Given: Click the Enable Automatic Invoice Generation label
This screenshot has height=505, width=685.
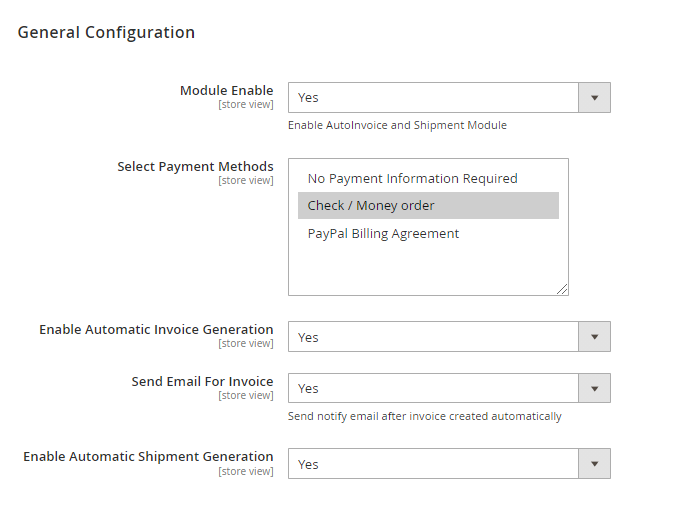Looking at the screenshot, I should tap(156, 330).
